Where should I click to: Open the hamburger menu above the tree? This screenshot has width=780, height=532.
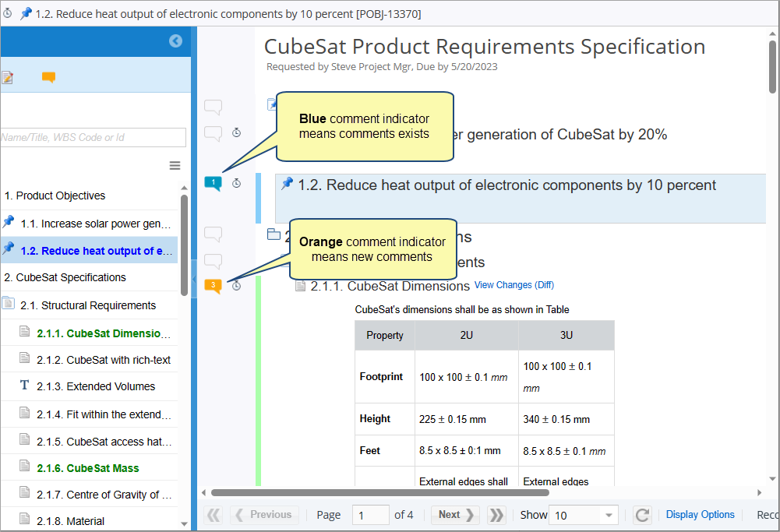175,166
